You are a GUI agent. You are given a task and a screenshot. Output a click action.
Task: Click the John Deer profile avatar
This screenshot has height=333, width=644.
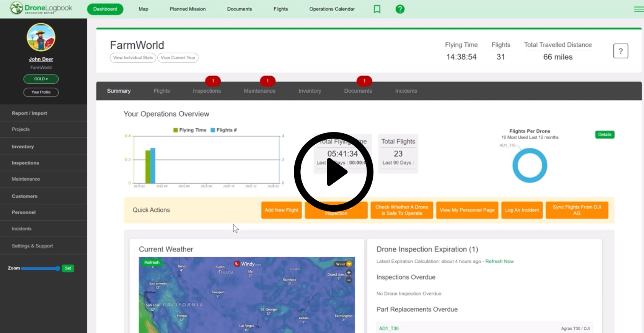tap(41, 37)
